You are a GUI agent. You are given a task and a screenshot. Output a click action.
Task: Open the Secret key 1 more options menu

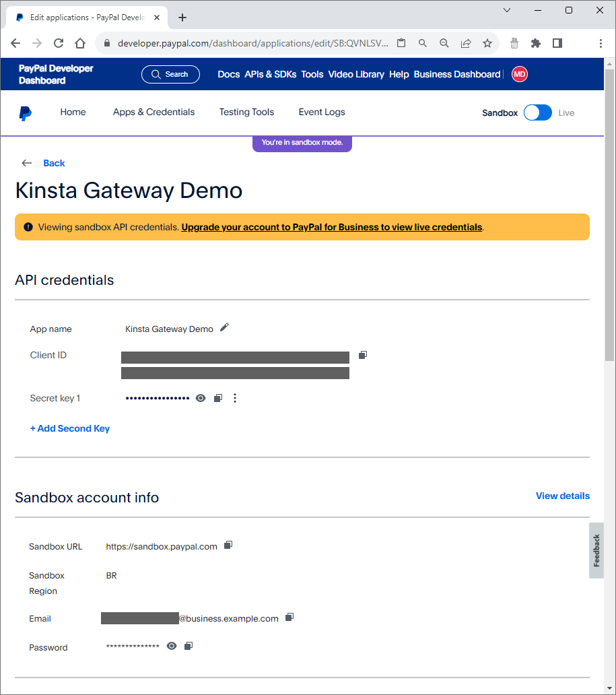pyautogui.click(x=235, y=398)
